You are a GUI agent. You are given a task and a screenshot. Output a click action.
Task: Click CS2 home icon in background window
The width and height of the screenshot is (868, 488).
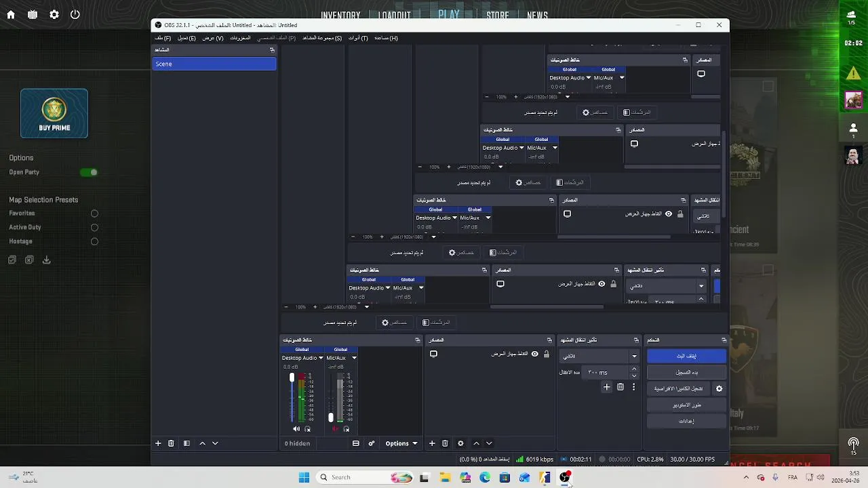11,14
